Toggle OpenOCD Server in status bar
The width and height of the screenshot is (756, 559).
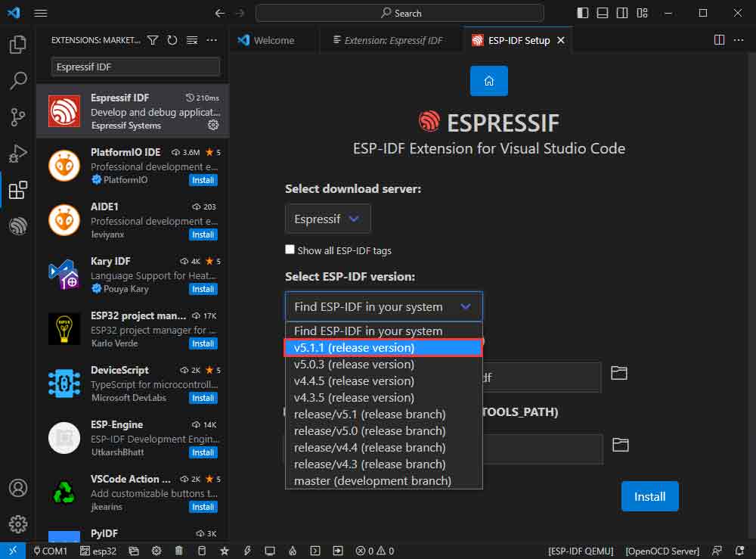point(662,551)
